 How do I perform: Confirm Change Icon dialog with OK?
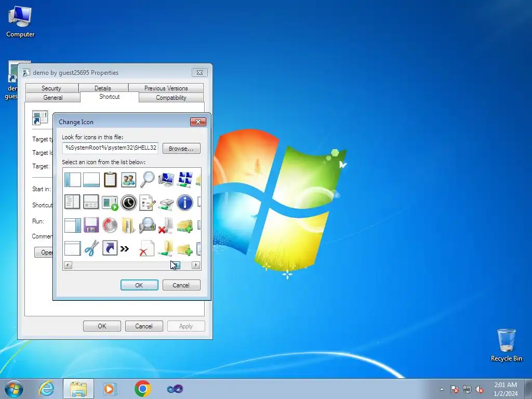click(139, 285)
